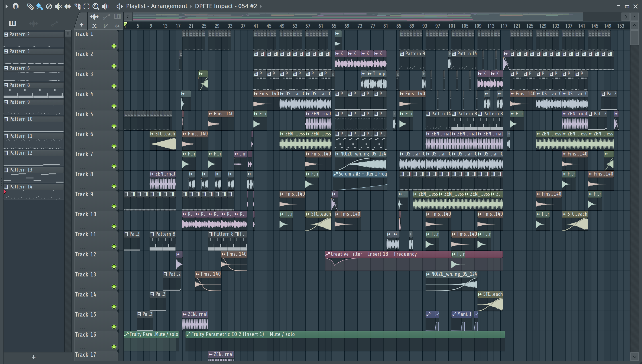Select the Draw pencil tool
Viewport: 642px width, 364px height.
click(x=30, y=6)
